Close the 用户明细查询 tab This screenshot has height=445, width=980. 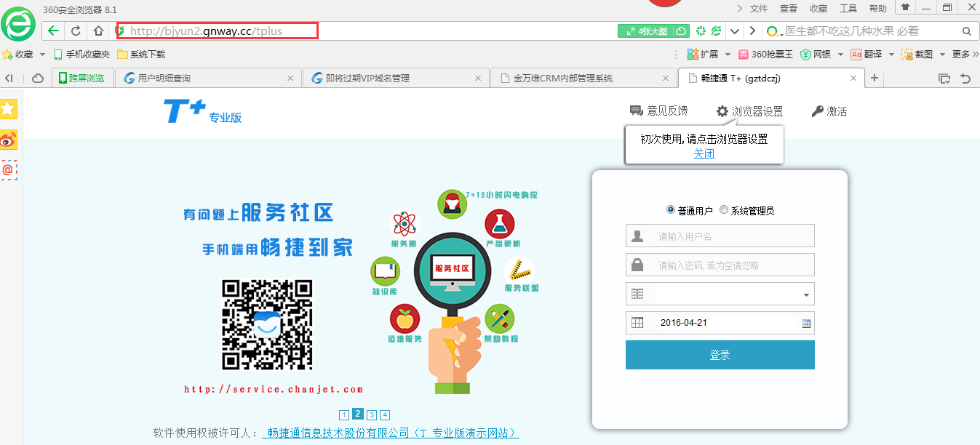click(290, 78)
